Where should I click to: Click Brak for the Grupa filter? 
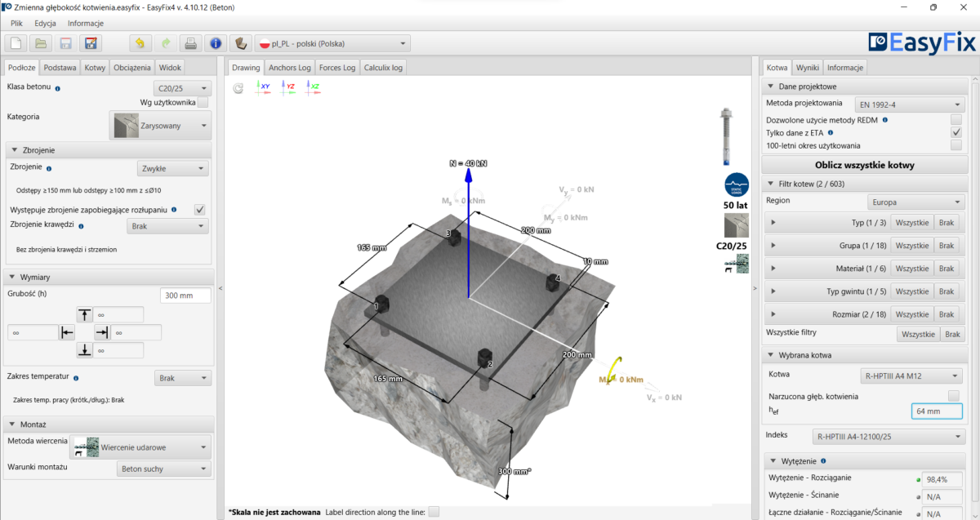pyautogui.click(x=947, y=246)
